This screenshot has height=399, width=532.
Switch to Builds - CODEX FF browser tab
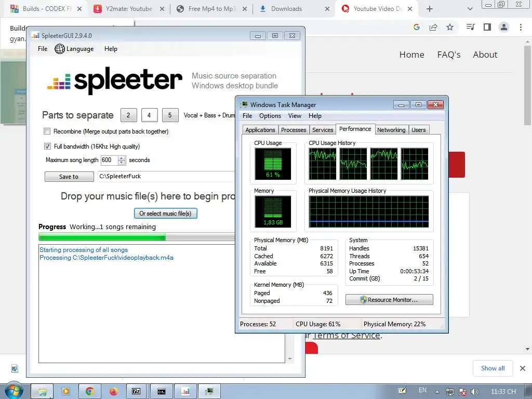46,9
